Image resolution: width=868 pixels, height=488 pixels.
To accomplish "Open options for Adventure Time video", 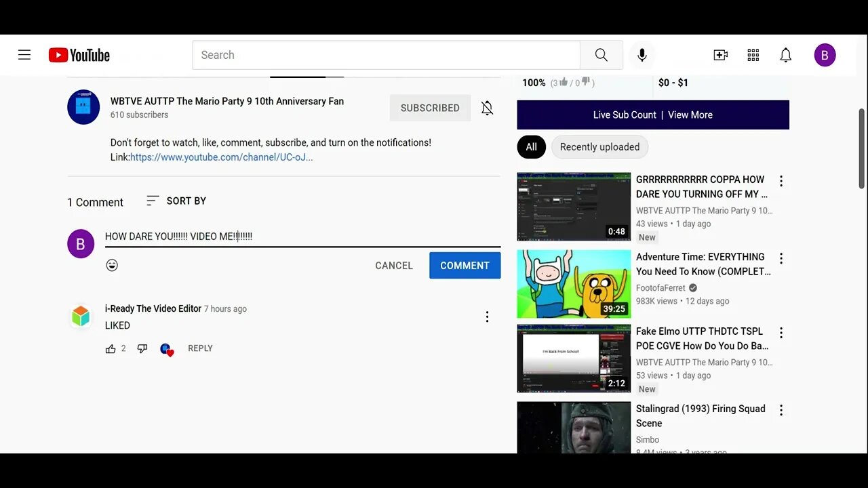I will click(x=781, y=258).
